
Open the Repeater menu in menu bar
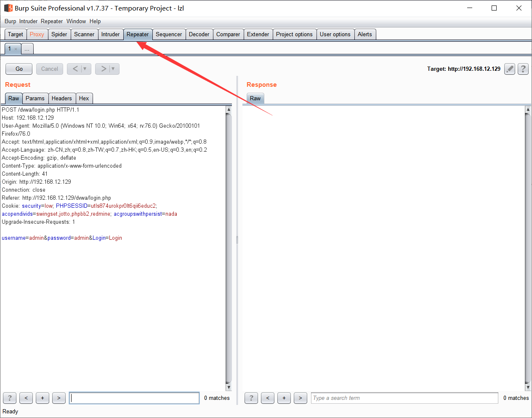point(52,21)
